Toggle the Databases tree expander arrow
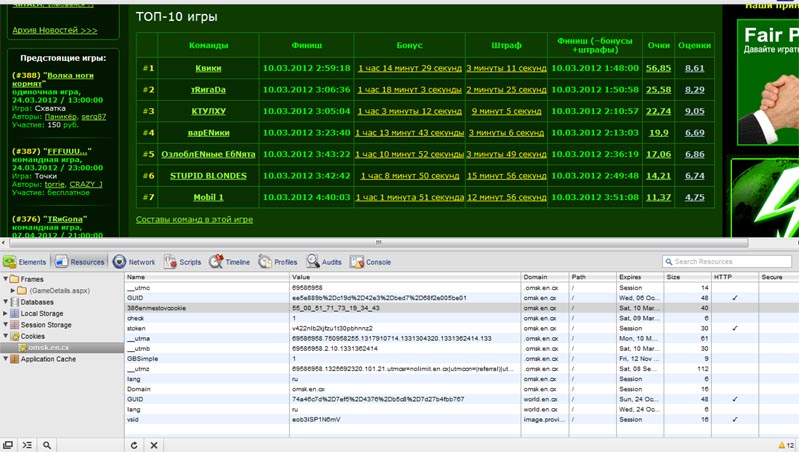This screenshot has width=799, height=452. click(x=5, y=302)
